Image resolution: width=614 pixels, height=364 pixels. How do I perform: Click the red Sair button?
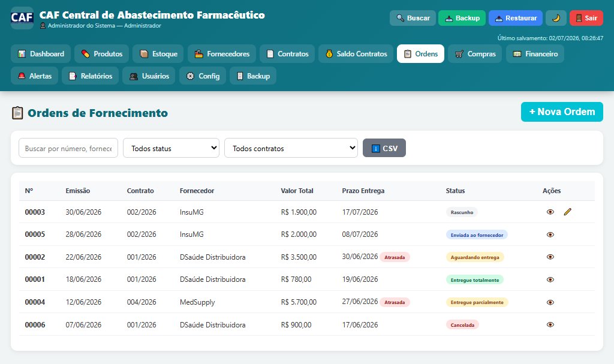(586, 18)
